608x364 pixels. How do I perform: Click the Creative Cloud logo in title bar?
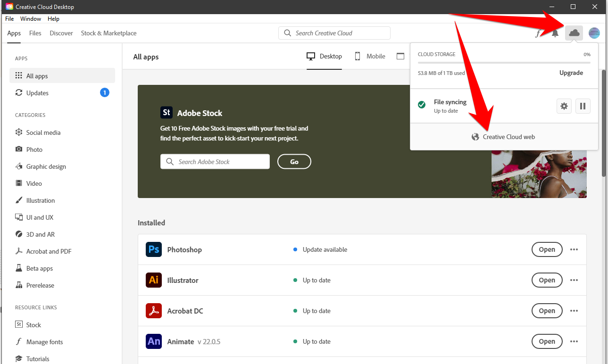9,7
